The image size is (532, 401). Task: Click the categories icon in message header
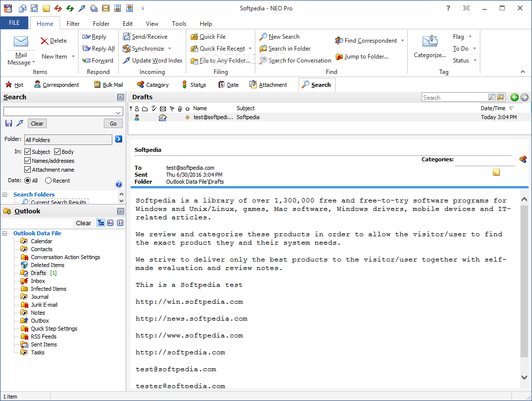tap(523, 159)
